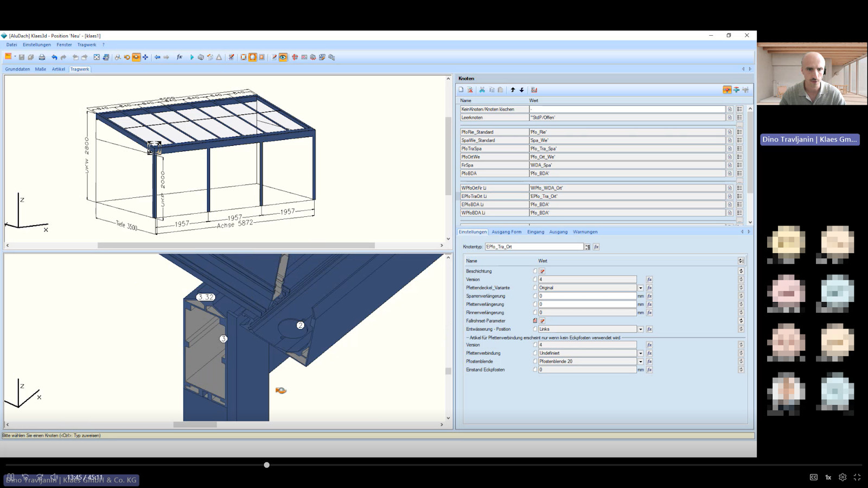Click the highlighted orange node icon in Knoten toolbar
The width and height of the screenshot is (868, 488).
click(x=727, y=90)
